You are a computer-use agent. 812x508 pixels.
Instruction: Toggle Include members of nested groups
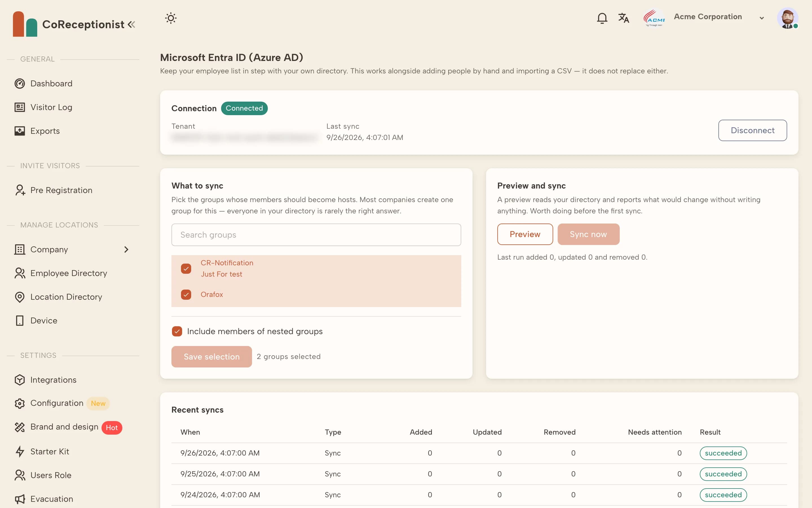[x=177, y=331]
